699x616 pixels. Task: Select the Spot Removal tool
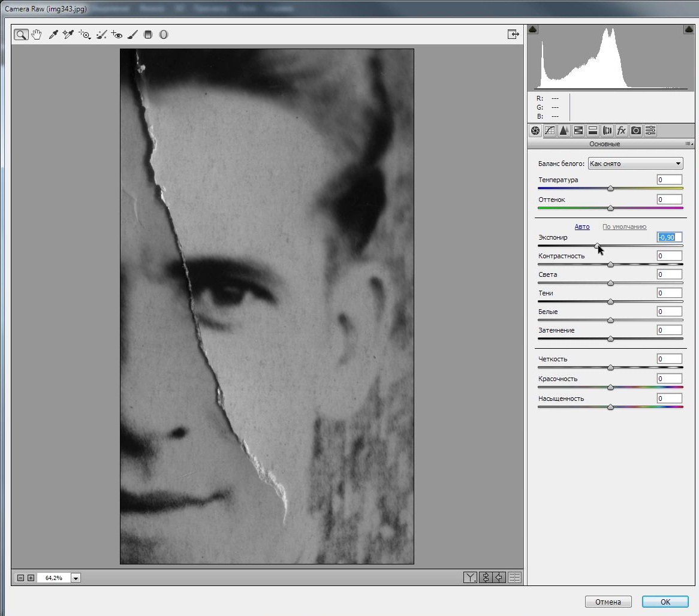coord(102,35)
